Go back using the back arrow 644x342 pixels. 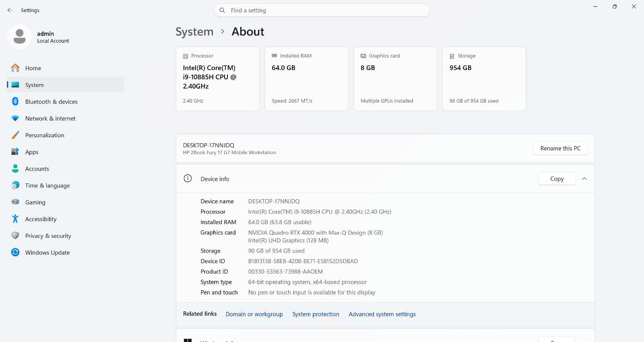coord(10,10)
